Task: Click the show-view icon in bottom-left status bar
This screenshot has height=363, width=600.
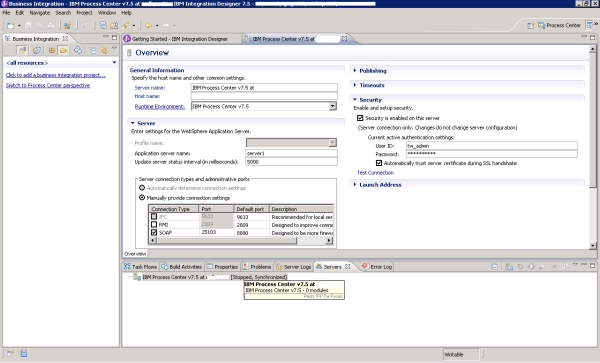Action: coord(10,353)
